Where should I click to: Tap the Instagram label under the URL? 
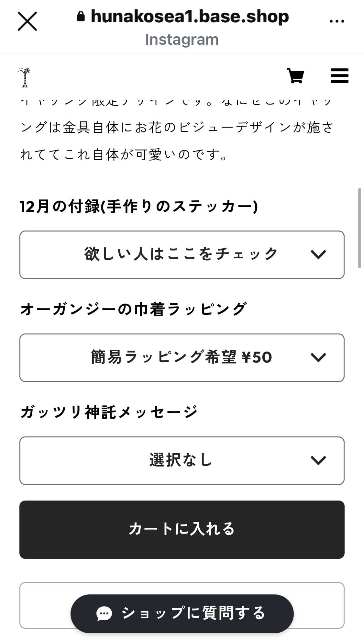point(182,39)
